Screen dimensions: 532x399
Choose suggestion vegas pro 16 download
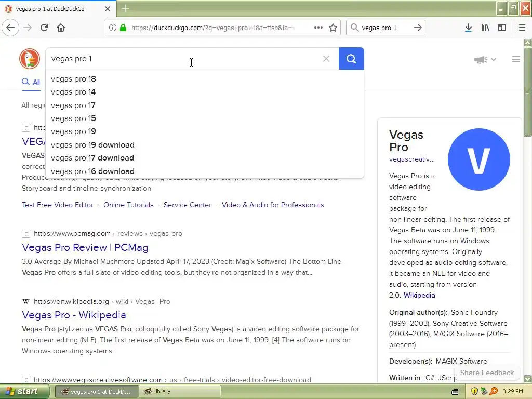tap(205, 171)
